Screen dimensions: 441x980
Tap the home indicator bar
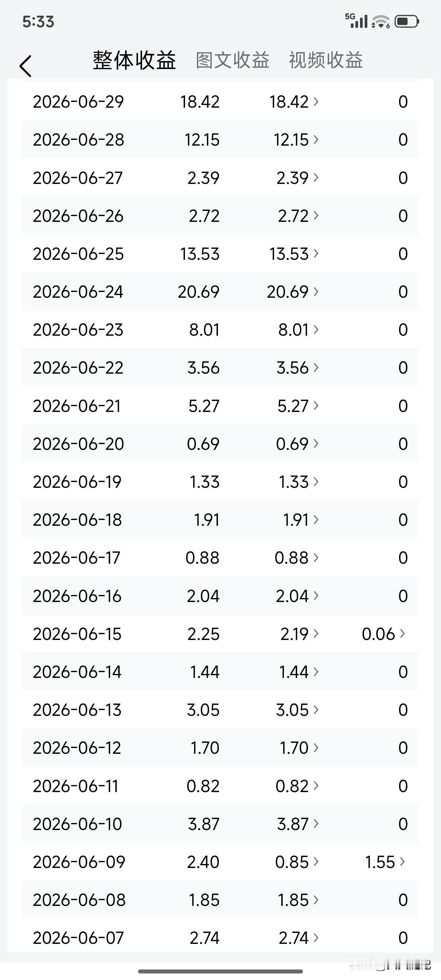pos(220,971)
